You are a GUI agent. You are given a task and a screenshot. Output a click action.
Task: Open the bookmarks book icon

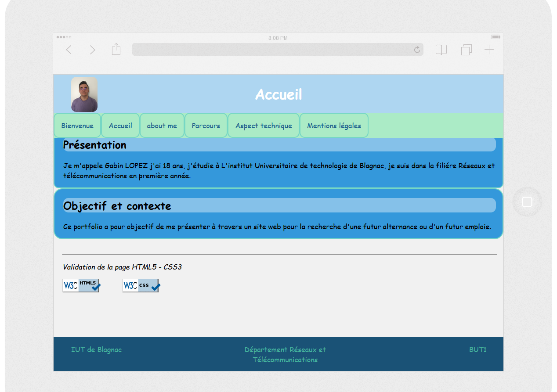tap(441, 50)
